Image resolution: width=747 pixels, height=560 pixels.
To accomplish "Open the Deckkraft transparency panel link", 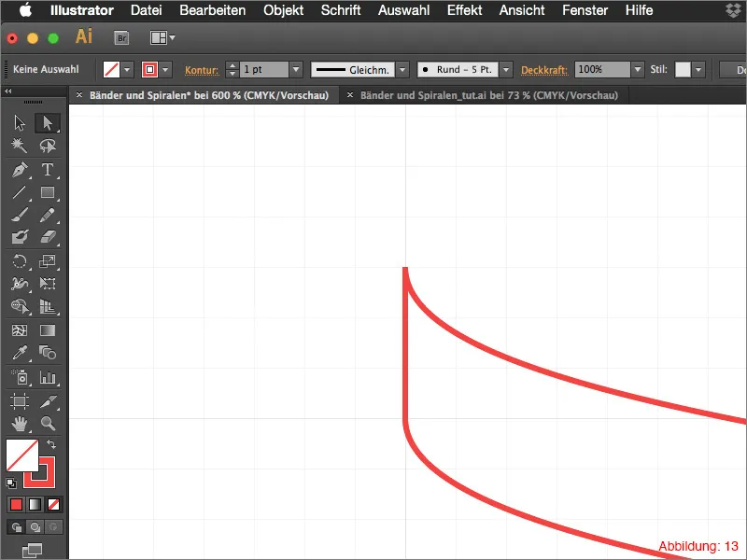I will click(x=544, y=70).
